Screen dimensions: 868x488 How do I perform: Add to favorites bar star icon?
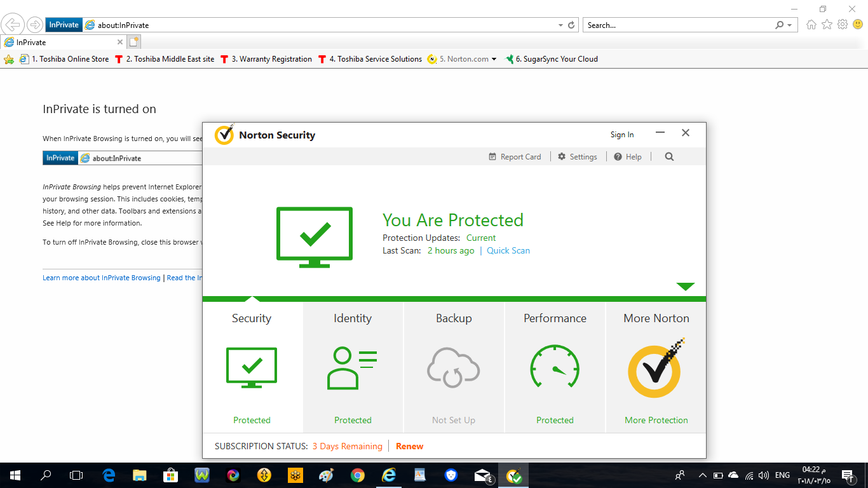9,59
